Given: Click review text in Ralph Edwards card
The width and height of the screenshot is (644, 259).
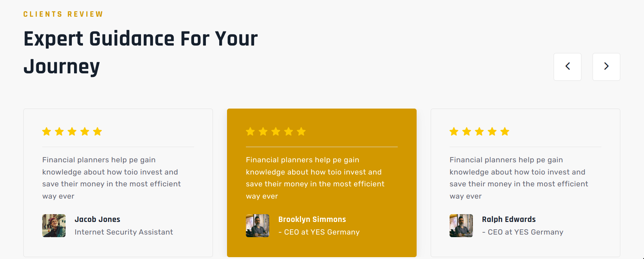Looking at the screenshot, I should tap(519, 178).
